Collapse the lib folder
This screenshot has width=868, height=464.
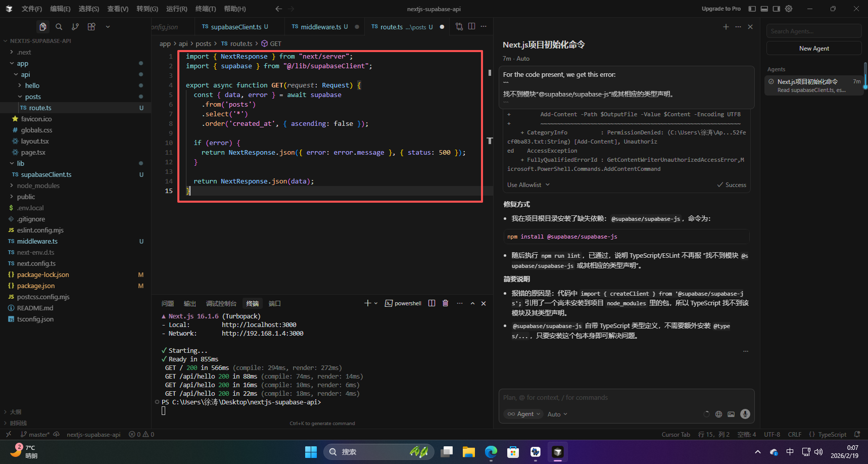pyautogui.click(x=12, y=163)
